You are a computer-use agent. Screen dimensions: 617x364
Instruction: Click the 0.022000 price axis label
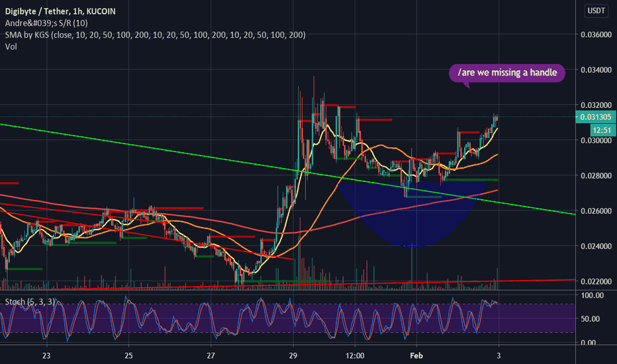(x=596, y=281)
